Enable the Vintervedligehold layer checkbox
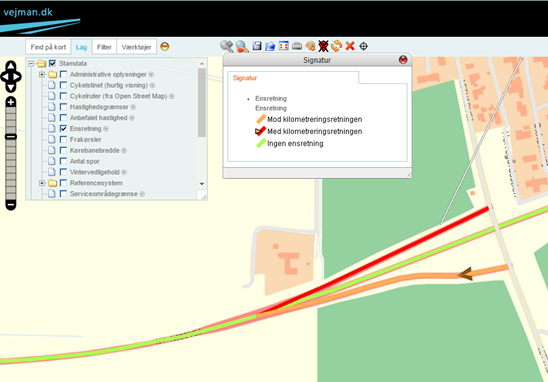Image resolution: width=548 pixels, height=382 pixels. tap(63, 172)
